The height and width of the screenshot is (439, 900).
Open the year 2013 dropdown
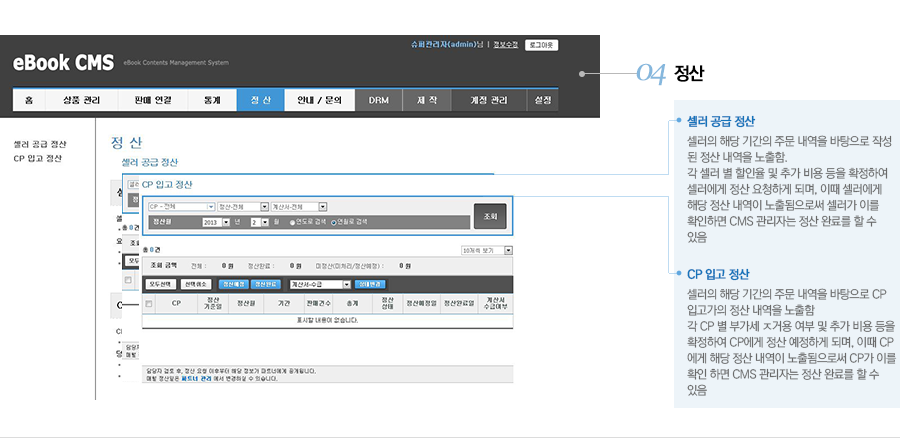click(223, 221)
